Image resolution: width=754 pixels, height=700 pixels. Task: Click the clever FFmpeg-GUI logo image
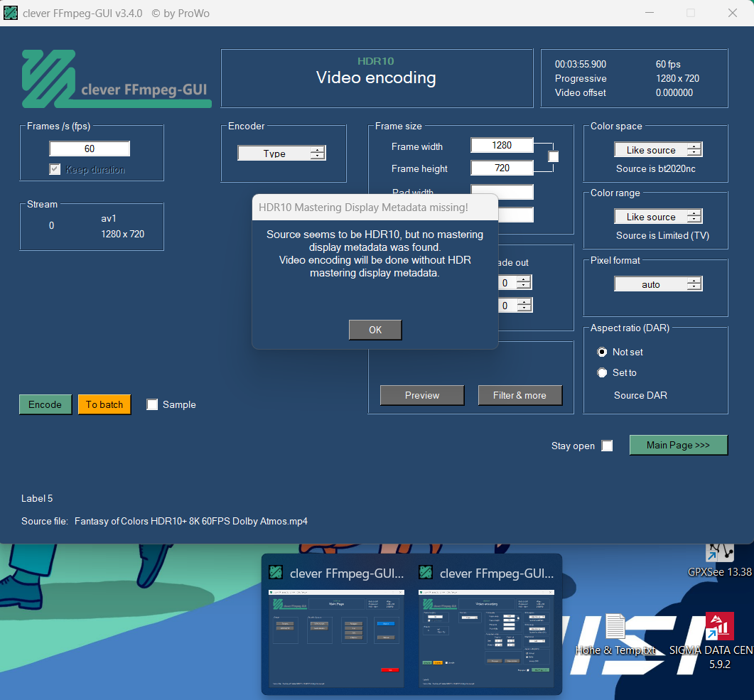coord(117,79)
